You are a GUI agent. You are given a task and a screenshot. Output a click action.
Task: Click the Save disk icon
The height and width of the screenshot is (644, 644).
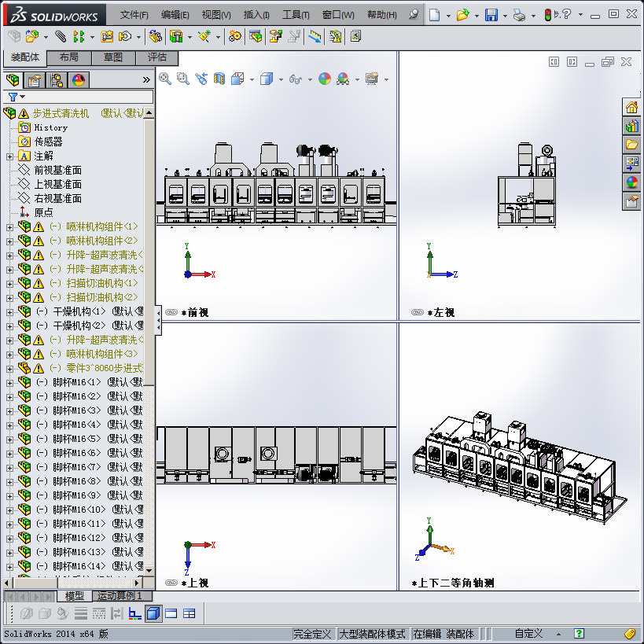[x=491, y=15]
